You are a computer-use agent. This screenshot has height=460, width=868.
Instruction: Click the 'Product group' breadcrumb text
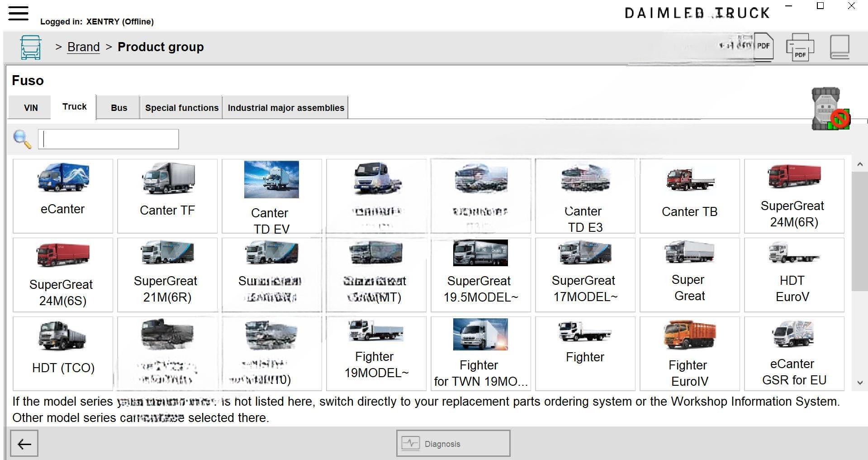tap(161, 47)
